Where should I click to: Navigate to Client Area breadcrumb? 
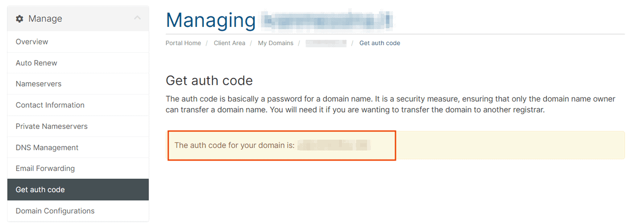[229, 43]
